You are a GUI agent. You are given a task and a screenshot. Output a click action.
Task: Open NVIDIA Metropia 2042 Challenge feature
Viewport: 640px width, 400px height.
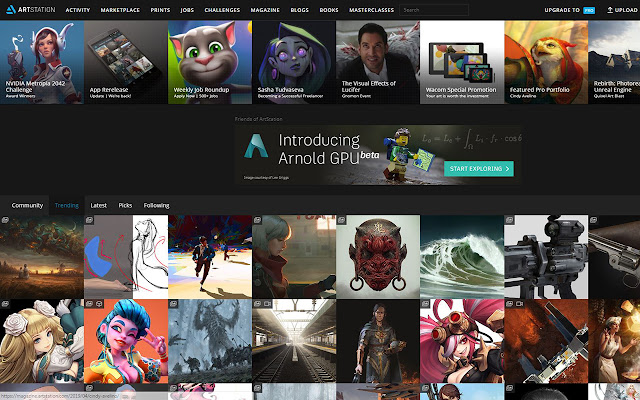[x=42, y=62]
